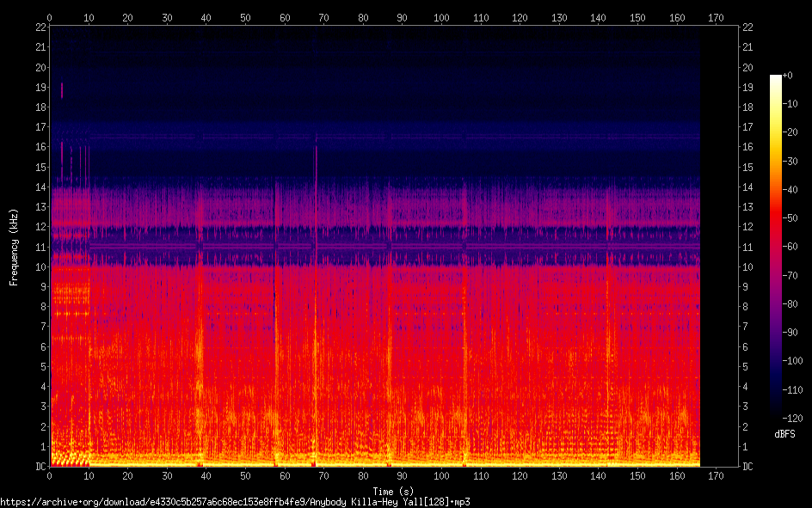Click the 100 tick on the bottom time axis
The image size is (812, 508).
[x=441, y=475]
